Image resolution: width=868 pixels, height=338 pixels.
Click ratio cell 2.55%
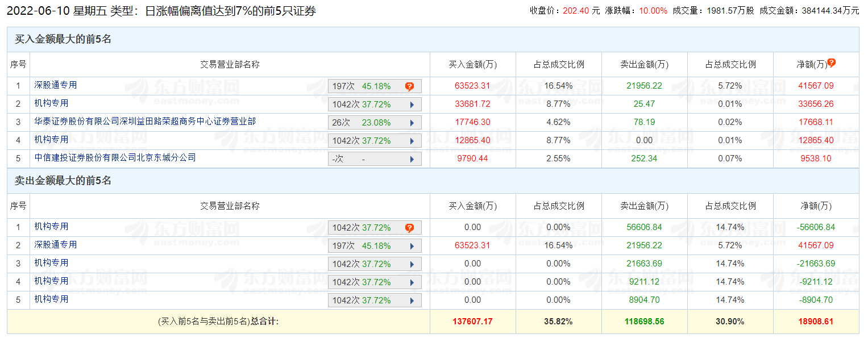pyautogui.click(x=559, y=158)
